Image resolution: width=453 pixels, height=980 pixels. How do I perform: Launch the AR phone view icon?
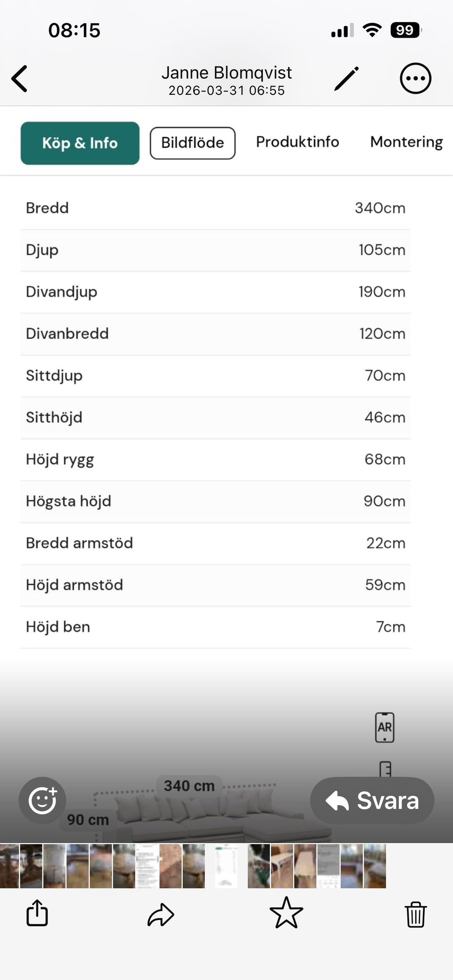click(x=385, y=727)
